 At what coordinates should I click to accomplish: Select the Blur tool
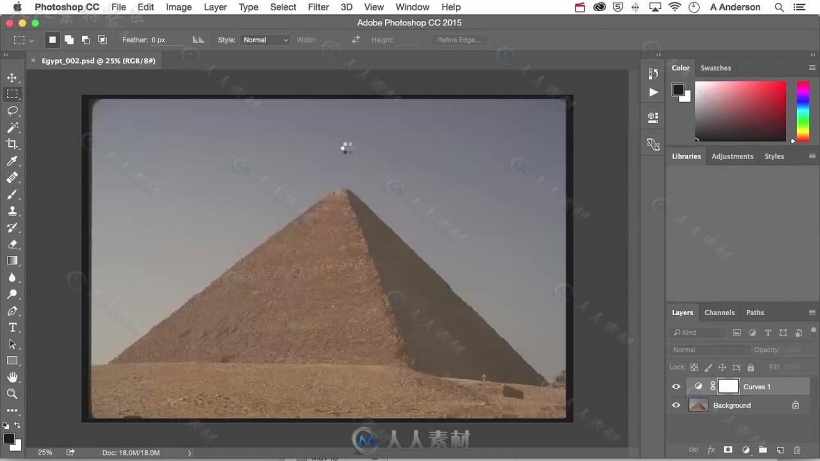[x=12, y=278]
